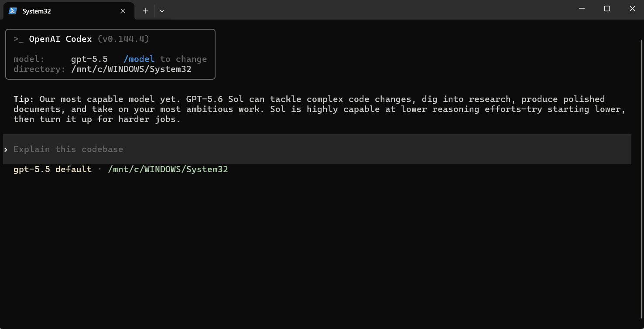This screenshot has height=329, width=644.
Task: Click the PowerShell icon on the System32 tab
Action: pos(13,11)
